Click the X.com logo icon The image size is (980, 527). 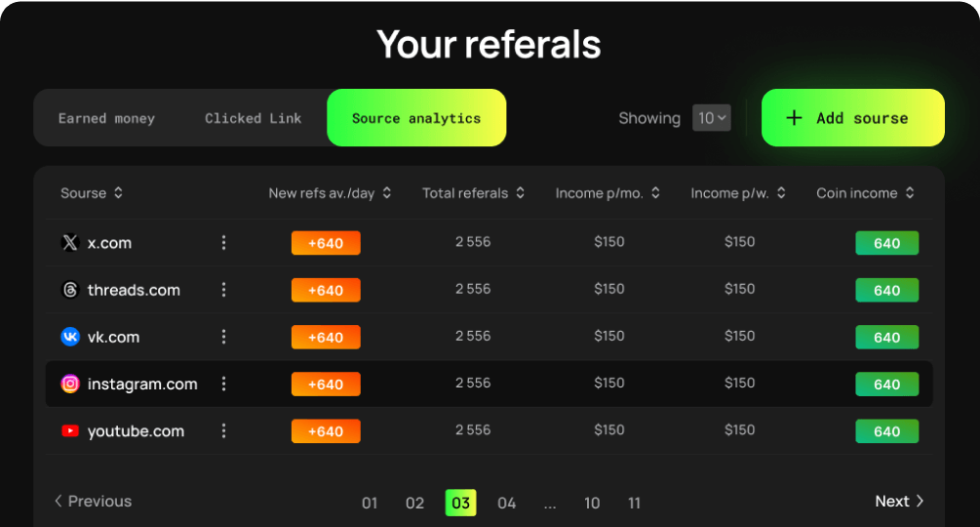tap(70, 243)
